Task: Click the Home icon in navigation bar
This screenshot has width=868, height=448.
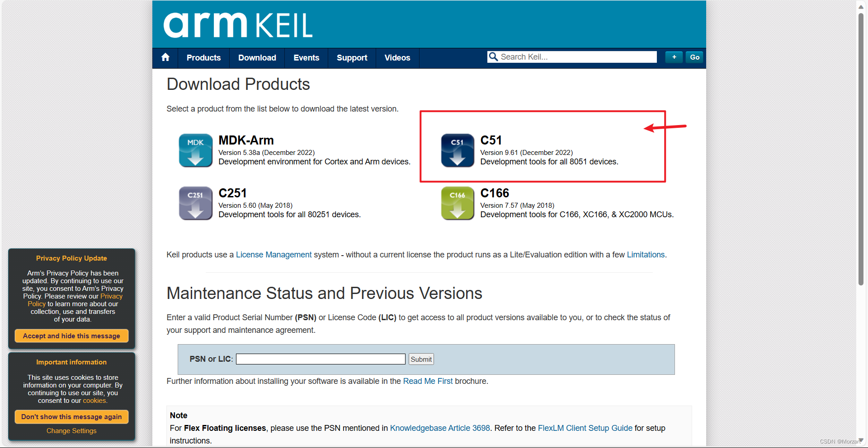Action: coord(165,57)
